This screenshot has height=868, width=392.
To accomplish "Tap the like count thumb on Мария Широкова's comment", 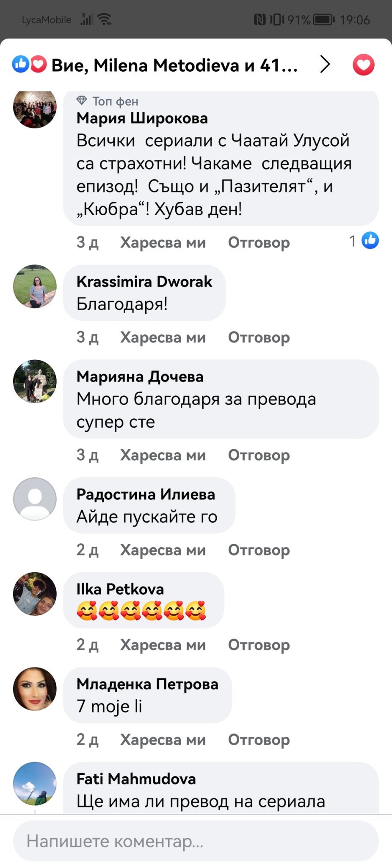I will tap(370, 241).
